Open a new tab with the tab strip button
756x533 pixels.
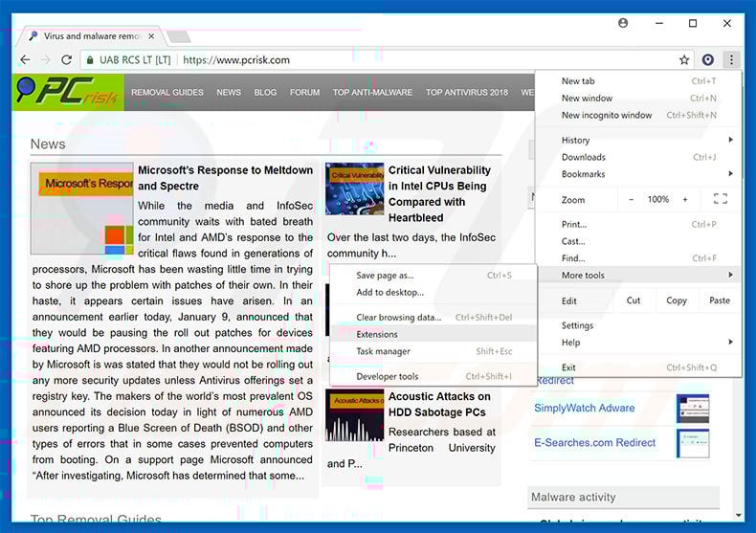tap(179, 36)
